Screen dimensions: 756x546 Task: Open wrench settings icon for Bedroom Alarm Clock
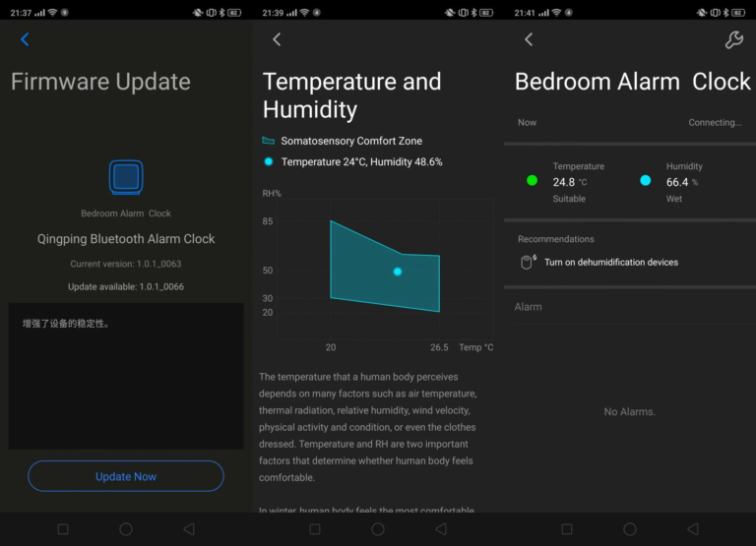[x=733, y=40]
